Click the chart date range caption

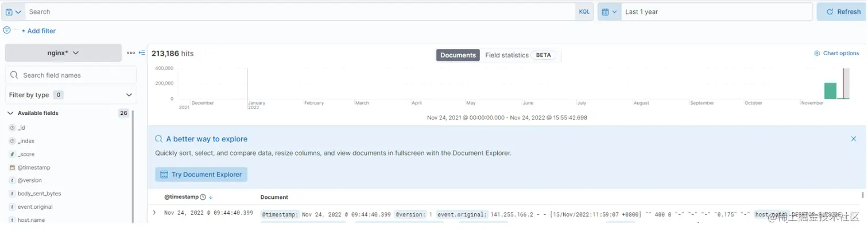pos(507,118)
